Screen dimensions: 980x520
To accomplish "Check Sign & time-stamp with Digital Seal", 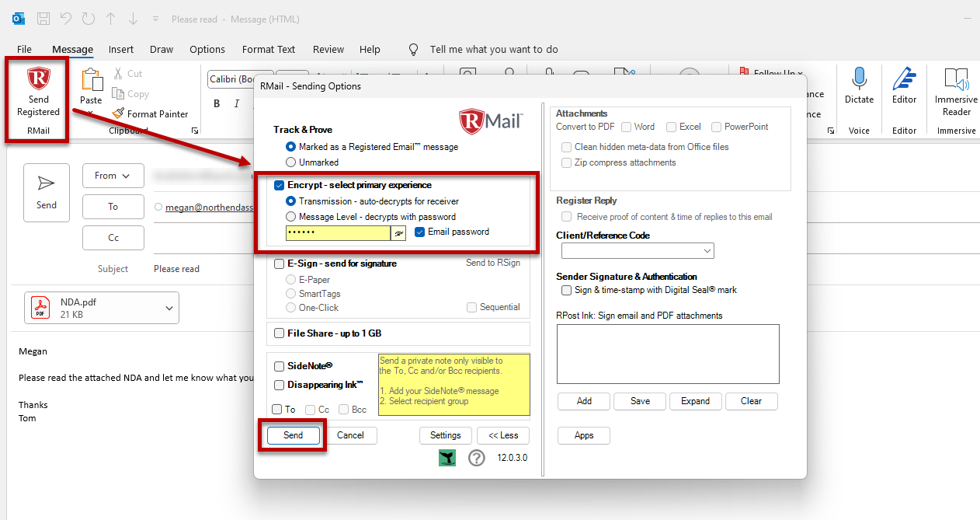I will click(567, 290).
